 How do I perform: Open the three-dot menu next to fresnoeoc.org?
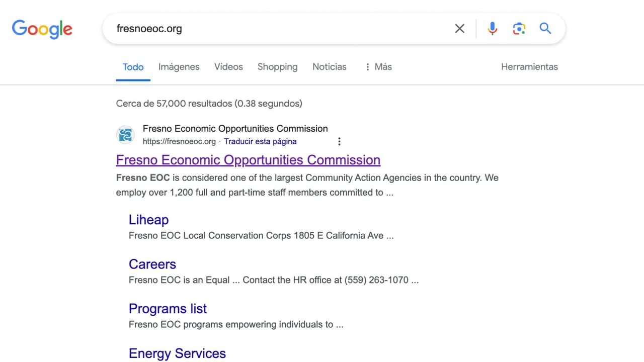click(339, 141)
